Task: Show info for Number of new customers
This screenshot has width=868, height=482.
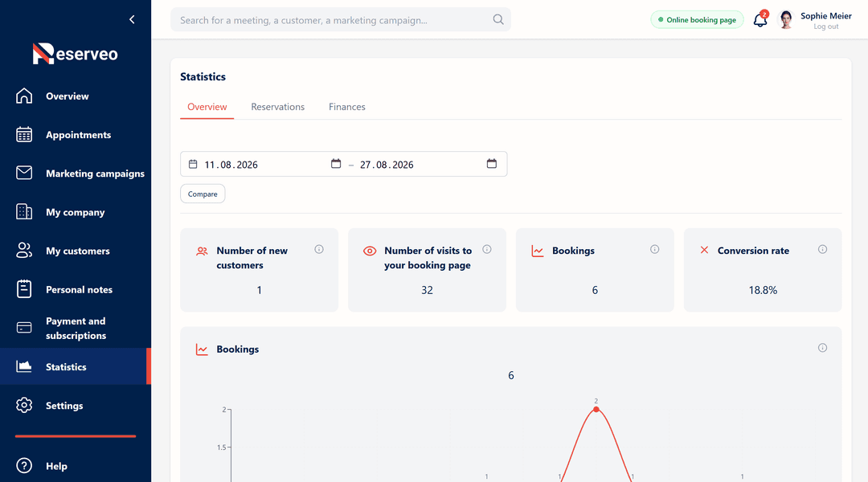Action: pyautogui.click(x=319, y=250)
